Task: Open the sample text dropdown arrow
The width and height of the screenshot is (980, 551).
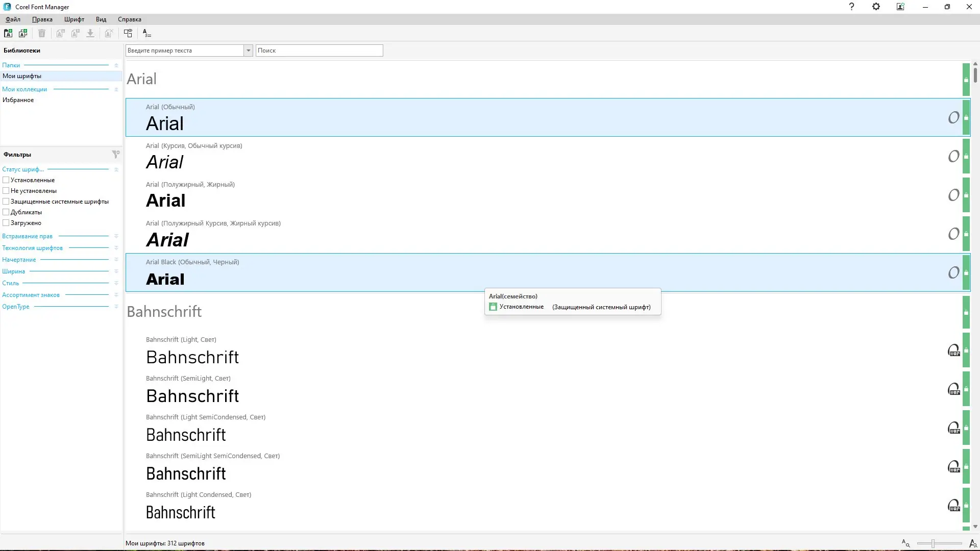Action: coord(248,51)
